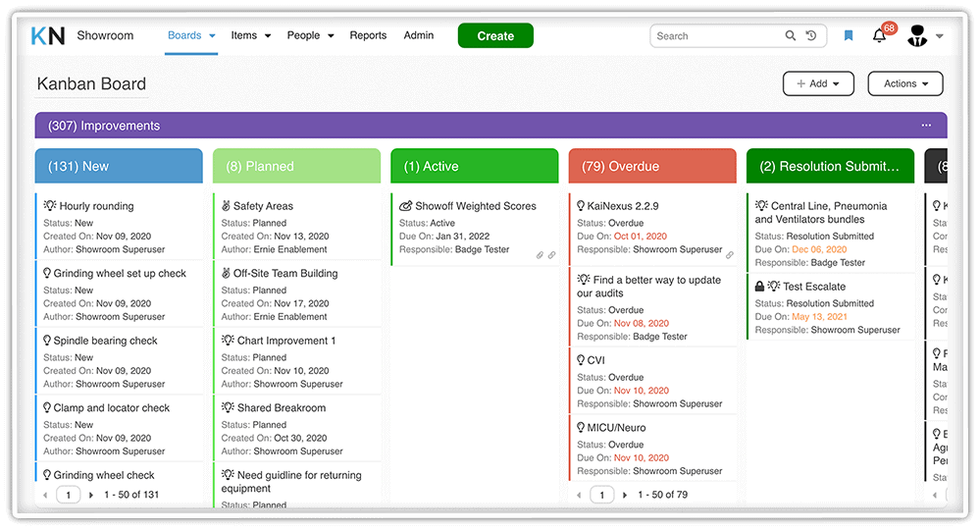The width and height of the screenshot is (980, 530).
Task: Open the Admin menu item
Action: coord(418,35)
